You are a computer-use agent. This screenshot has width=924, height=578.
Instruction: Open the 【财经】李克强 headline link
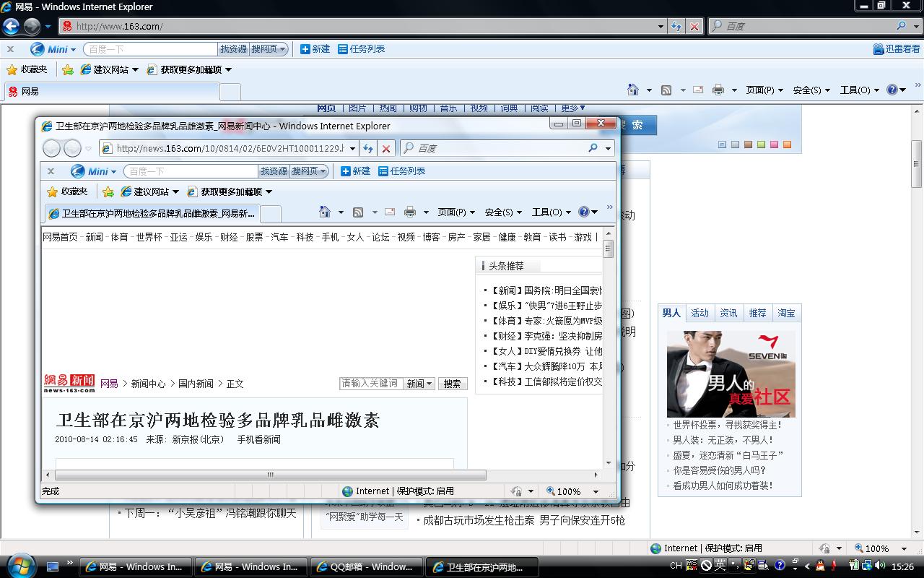pos(546,336)
